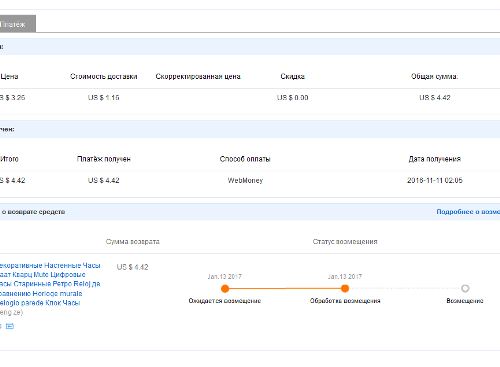Click the Способ оплаты column header
The image size is (500, 367).
click(x=245, y=159)
